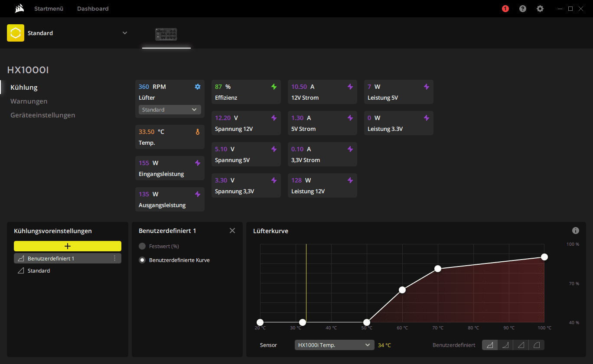Open the Warnungen section
The image size is (593, 364).
tap(29, 101)
